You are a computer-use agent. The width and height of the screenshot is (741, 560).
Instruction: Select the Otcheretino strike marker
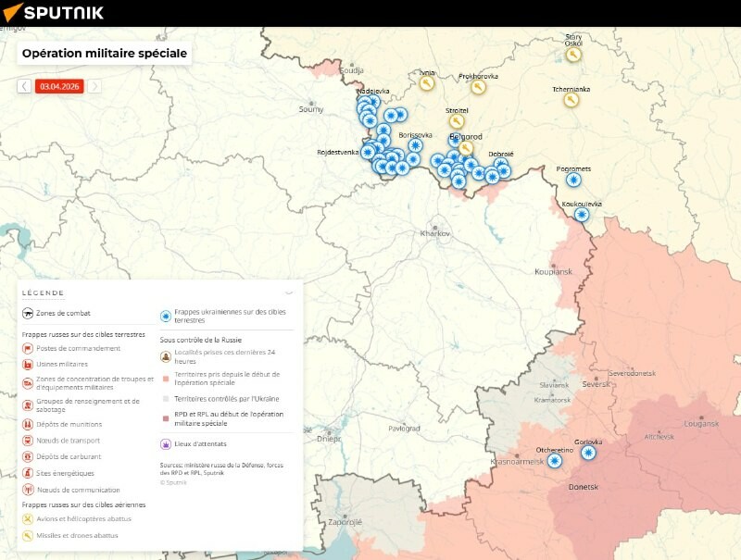pyautogui.click(x=555, y=461)
